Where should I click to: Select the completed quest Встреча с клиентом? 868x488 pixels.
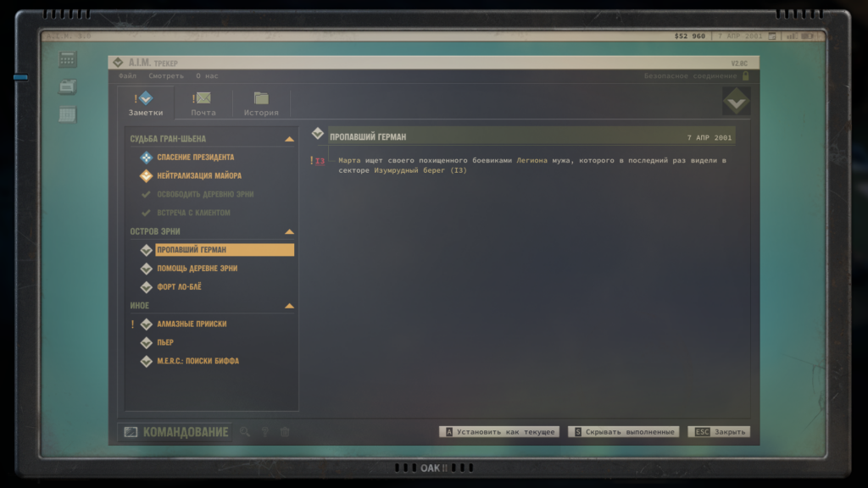[193, 213]
